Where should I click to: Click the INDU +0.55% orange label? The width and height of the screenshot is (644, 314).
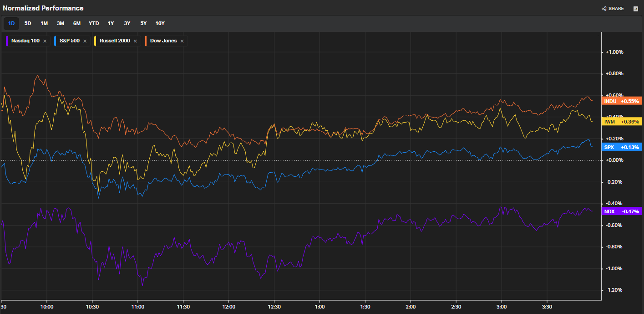tap(621, 101)
